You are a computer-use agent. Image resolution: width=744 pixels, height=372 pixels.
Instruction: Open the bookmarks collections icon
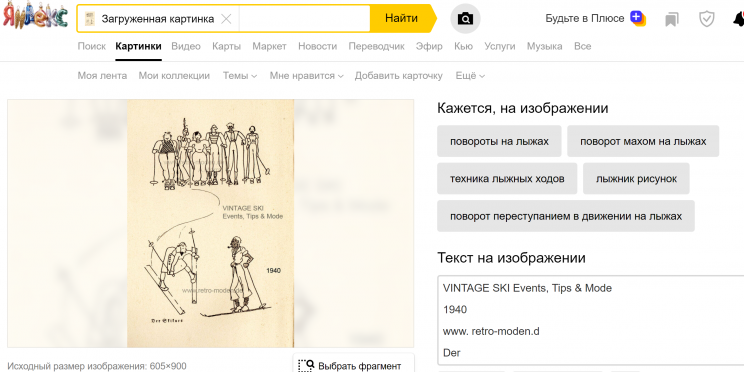671,19
